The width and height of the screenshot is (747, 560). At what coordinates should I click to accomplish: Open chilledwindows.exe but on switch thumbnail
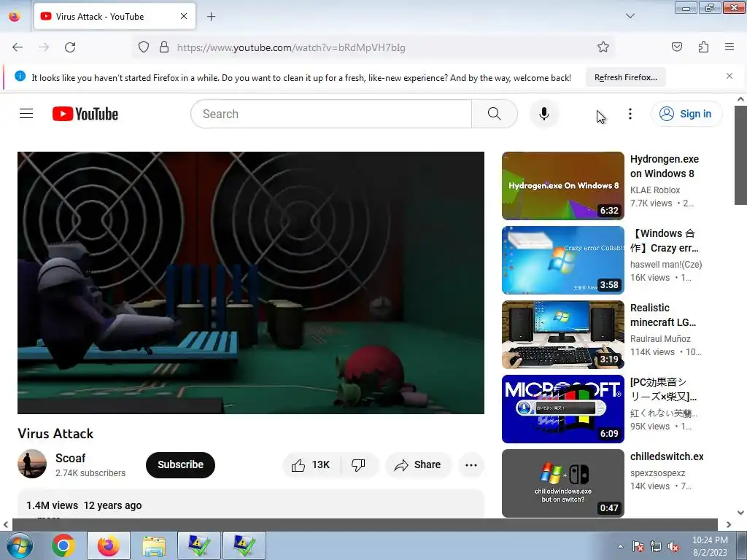563,483
